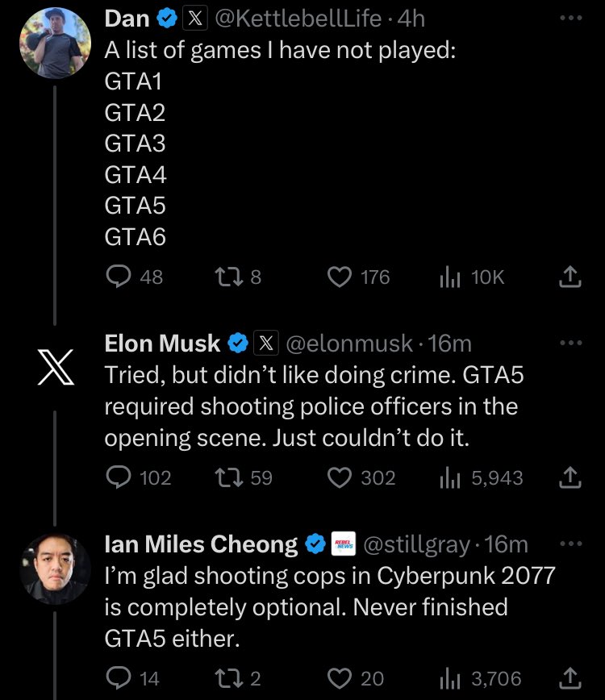This screenshot has width=605, height=700.
Task: Share Dan's tweet via share icon
Action: 570,277
